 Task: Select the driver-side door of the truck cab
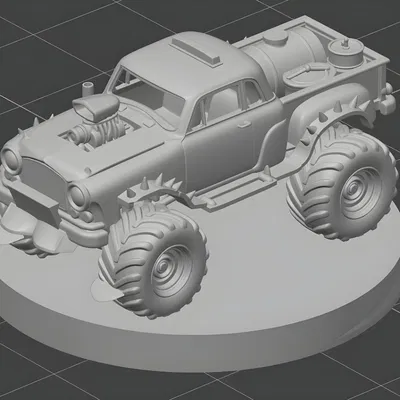[232, 140]
